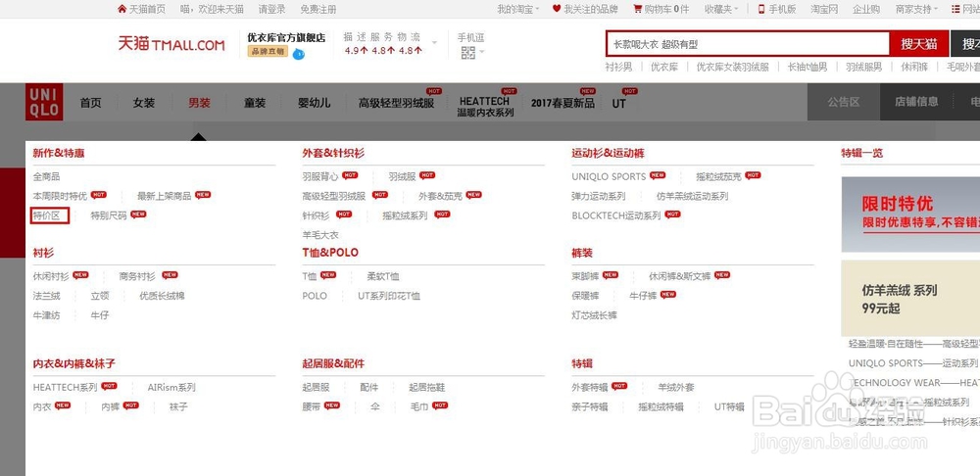The width and height of the screenshot is (980, 476).
Task: Open 特别尺码 link
Action: [109, 215]
